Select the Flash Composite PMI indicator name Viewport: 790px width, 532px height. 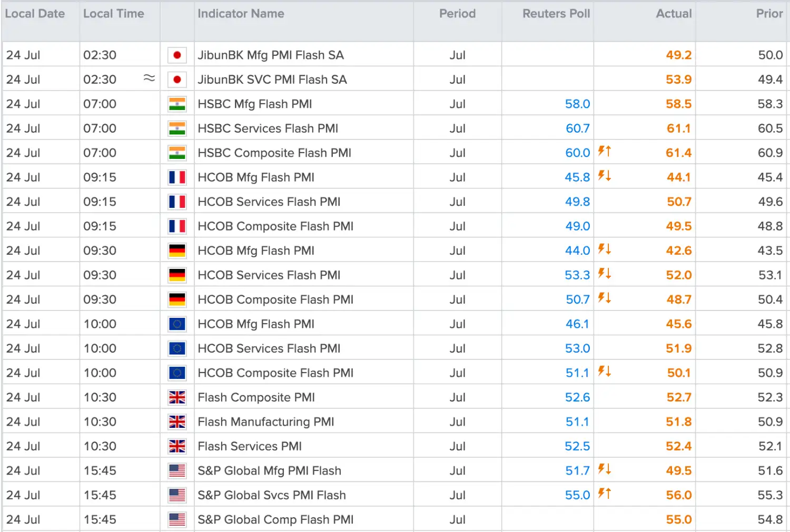tap(256, 398)
